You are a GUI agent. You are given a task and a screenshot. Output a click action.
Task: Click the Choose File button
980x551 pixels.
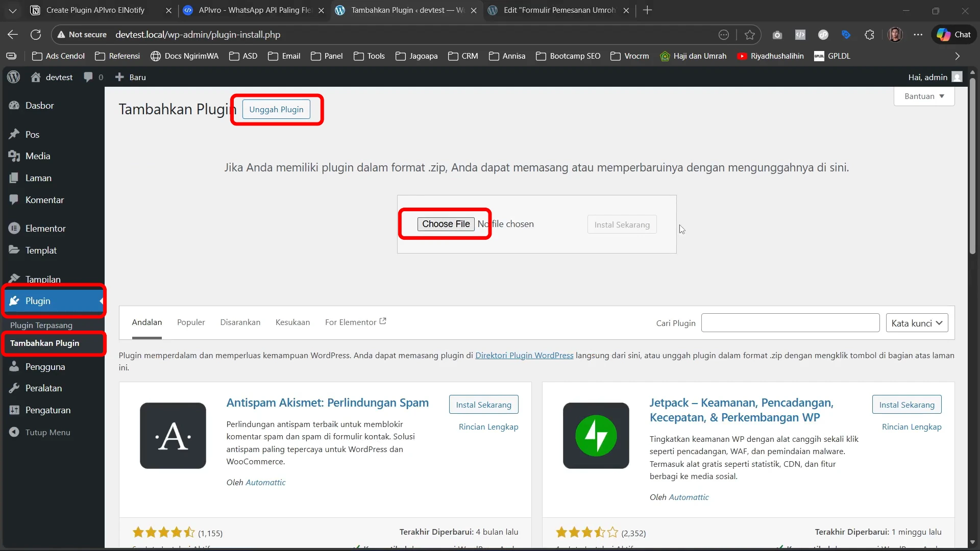(x=446, y=224)
